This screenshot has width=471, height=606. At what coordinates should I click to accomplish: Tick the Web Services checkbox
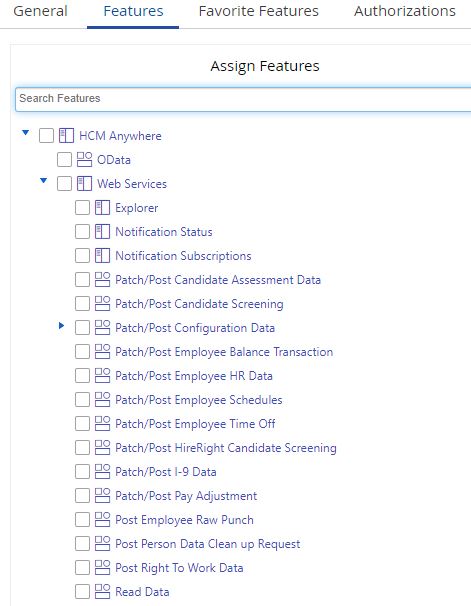65,184
